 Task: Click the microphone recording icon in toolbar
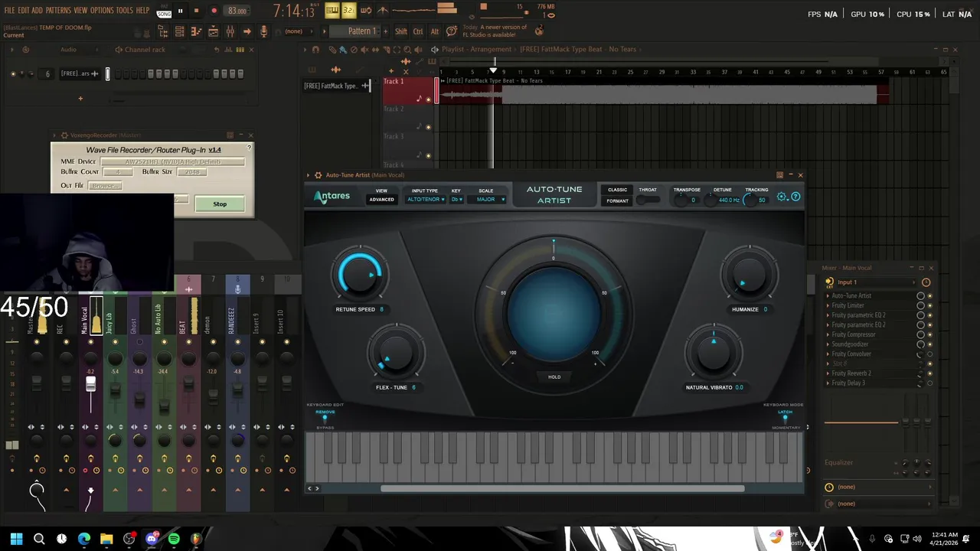click(x=263, y=31)
